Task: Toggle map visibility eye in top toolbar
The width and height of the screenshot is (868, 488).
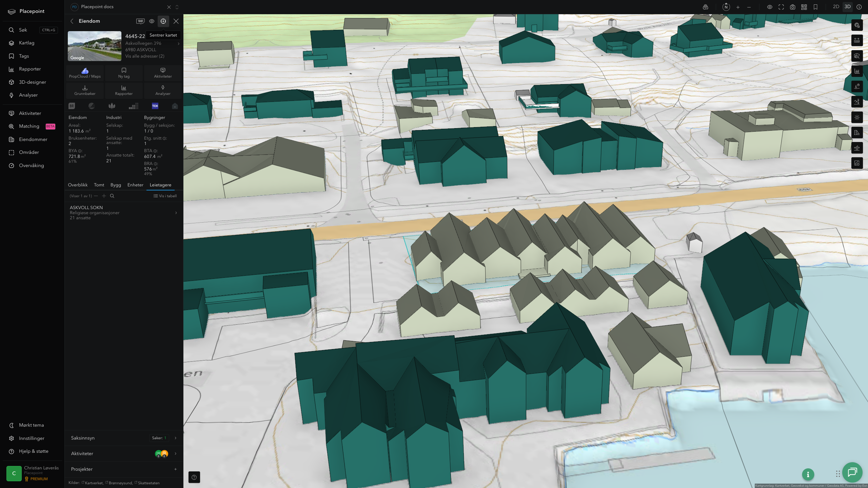Action: point(770,7)
